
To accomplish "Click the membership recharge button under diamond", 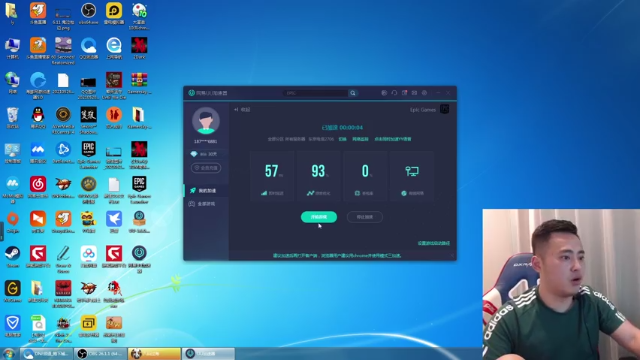I will pos(206,168).
